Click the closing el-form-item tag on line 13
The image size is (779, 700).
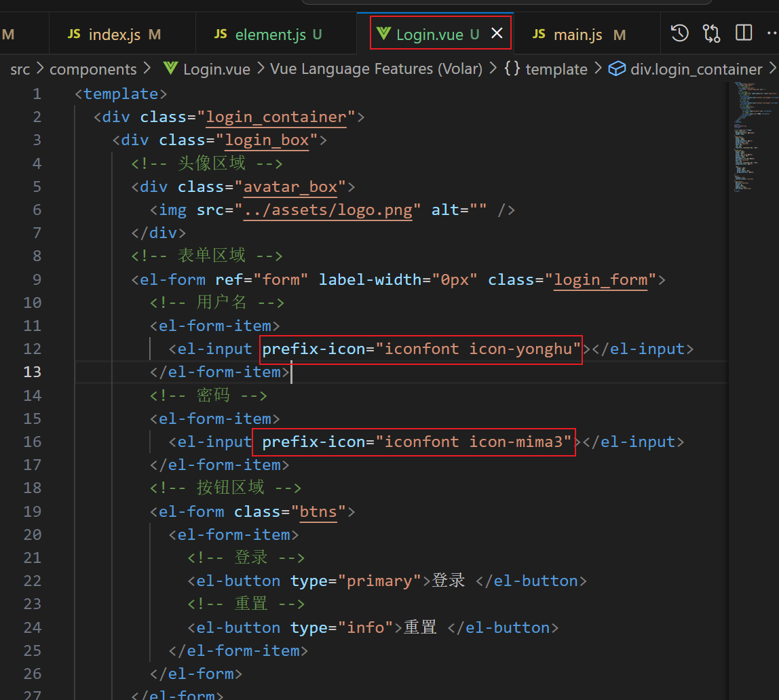(220, 372)
